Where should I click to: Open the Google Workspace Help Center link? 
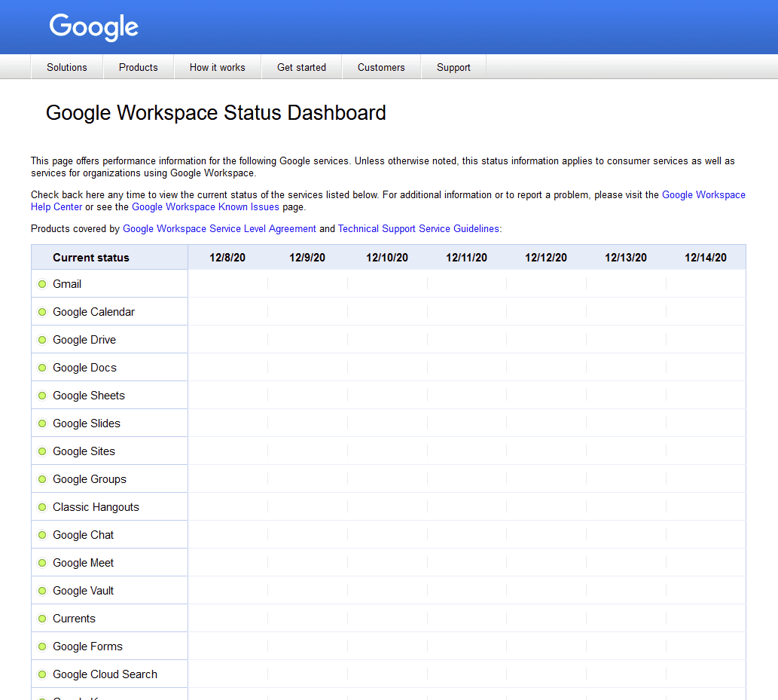[x=703, y=194]
